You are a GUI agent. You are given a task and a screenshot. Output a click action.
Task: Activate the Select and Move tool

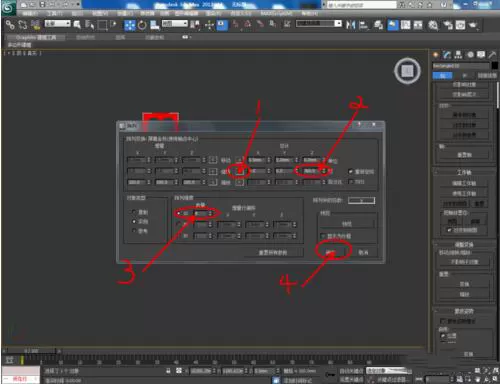tap(130, 25)
